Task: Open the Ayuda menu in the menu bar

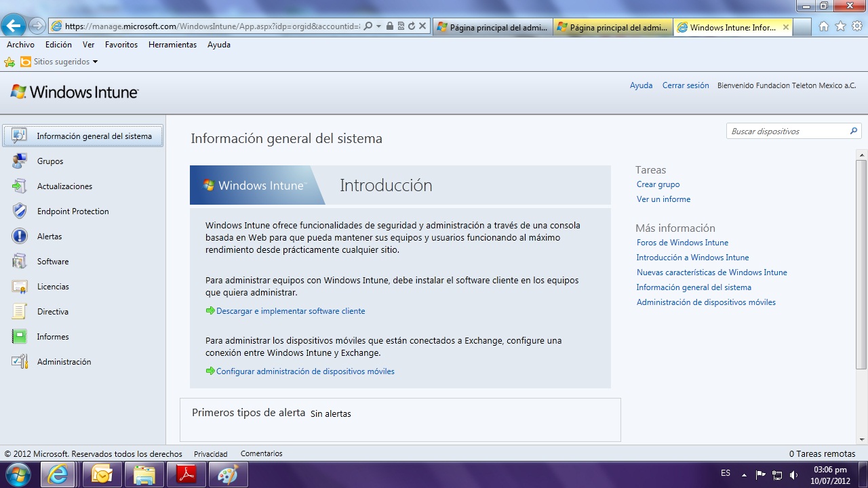Action: pos(219,45)
